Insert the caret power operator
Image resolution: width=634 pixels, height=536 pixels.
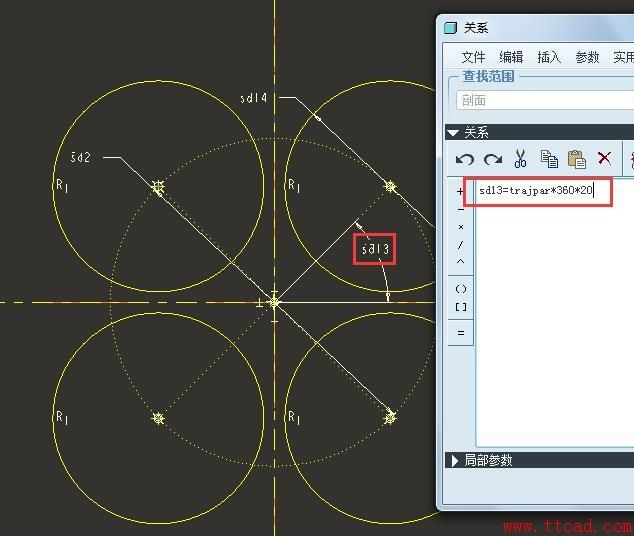pos(460,262)
